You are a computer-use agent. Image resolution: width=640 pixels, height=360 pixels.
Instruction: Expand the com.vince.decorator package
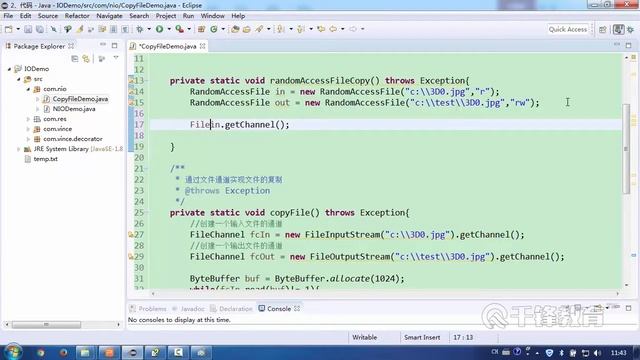tap(28, 139)
